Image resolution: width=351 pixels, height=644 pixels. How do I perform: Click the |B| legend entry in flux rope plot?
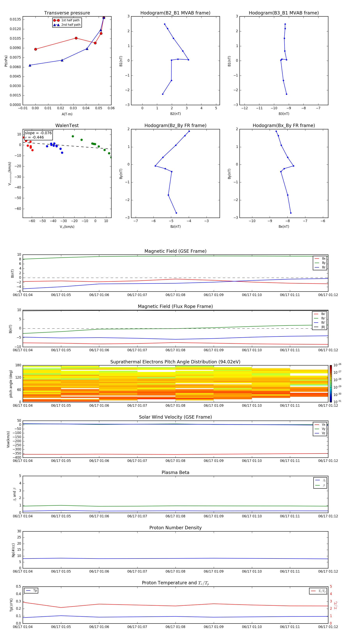(x=320, y=327)
